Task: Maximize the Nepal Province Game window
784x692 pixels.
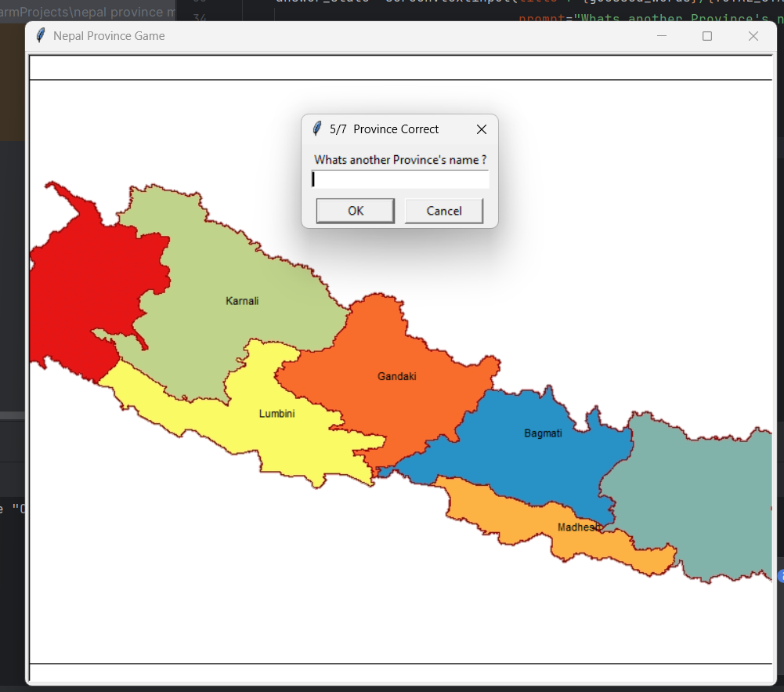Action: tap(707, 36)
